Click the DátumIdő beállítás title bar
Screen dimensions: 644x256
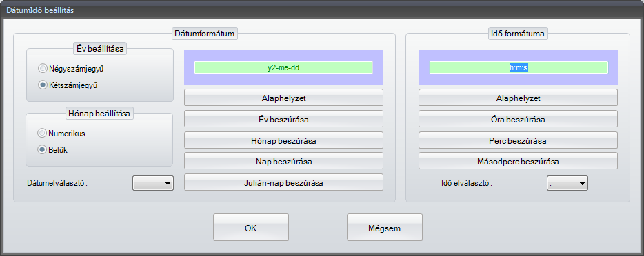[322, 10]
